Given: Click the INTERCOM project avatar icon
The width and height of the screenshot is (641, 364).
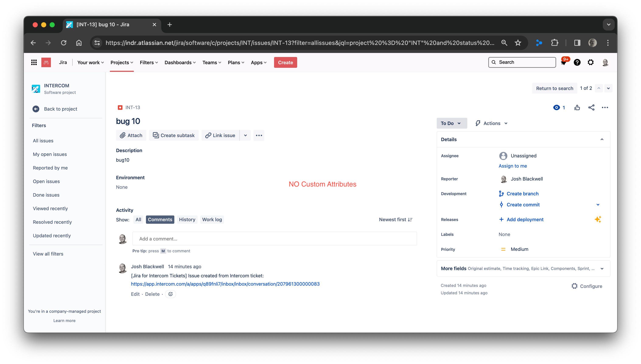Looking at the screenshot, I should coord(36,89).
